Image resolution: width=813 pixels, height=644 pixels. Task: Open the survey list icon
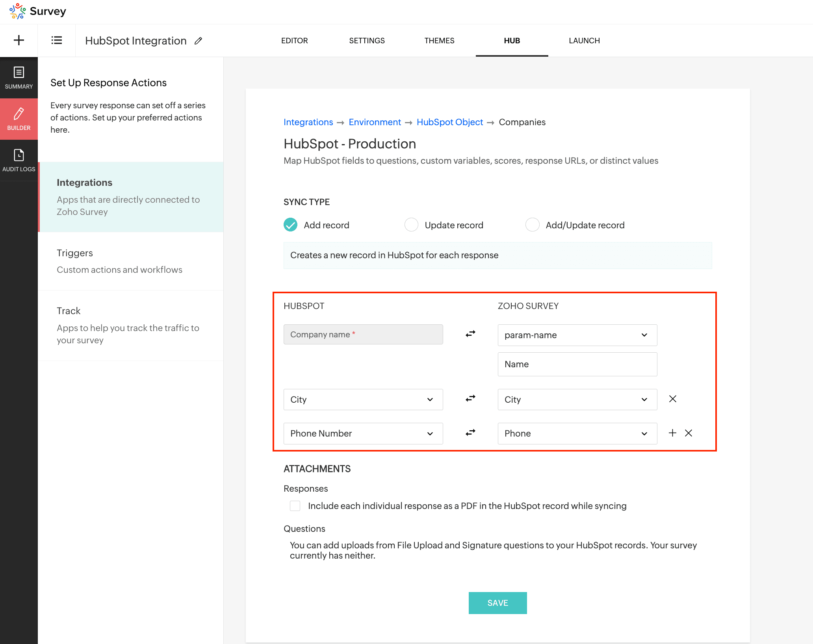click(x=57, y=40)
